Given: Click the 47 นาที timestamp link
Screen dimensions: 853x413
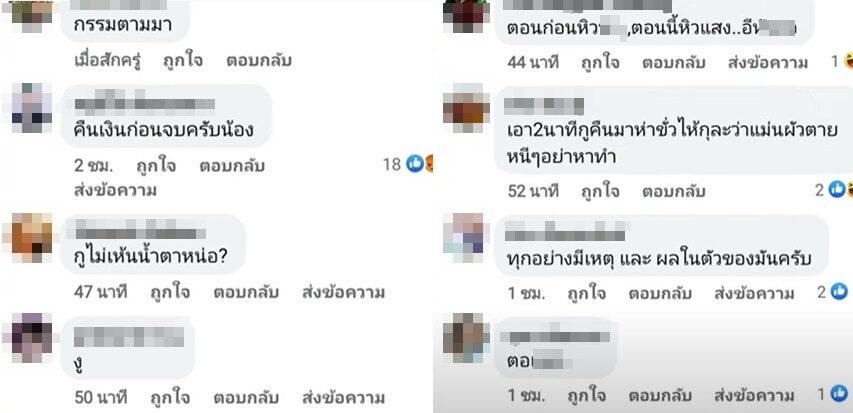Looking at the screenshot, I should [101, 293].
